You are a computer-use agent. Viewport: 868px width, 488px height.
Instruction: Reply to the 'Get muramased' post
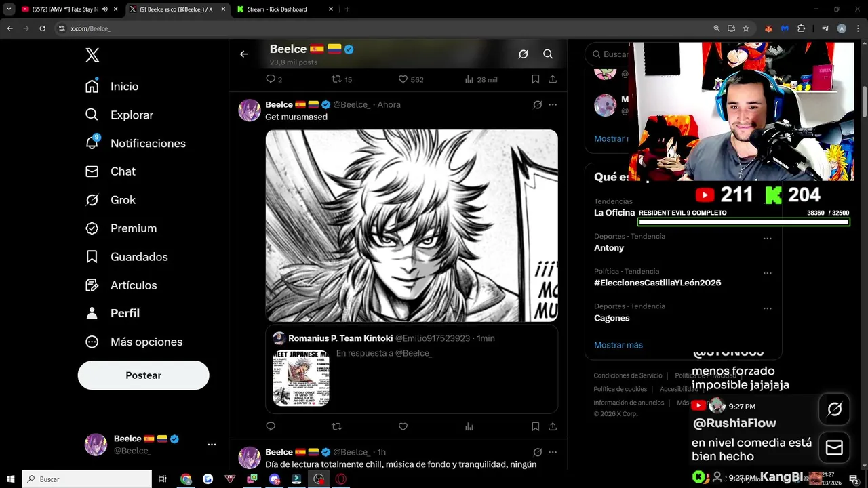(x=271, y=426)
